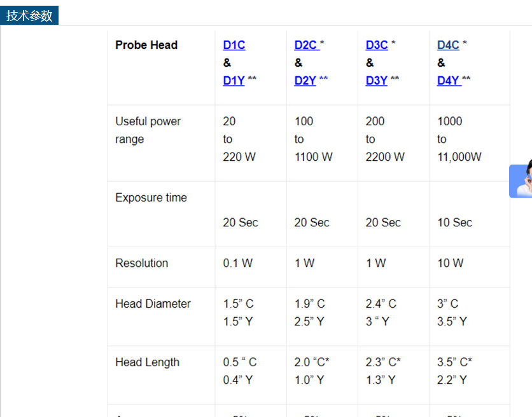532x417 pixels.
Task: Open the D1C probe head link
Action: click(234, 45)
